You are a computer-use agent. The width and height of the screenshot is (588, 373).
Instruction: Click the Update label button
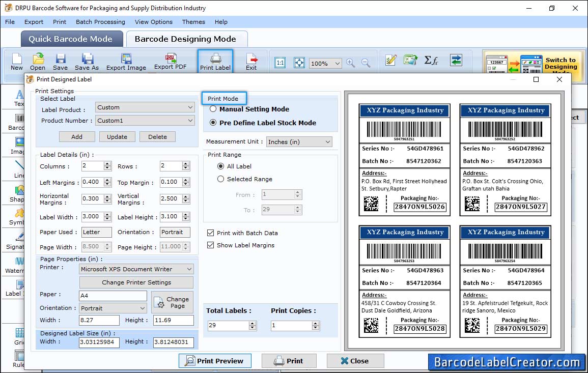click(117, 137)
